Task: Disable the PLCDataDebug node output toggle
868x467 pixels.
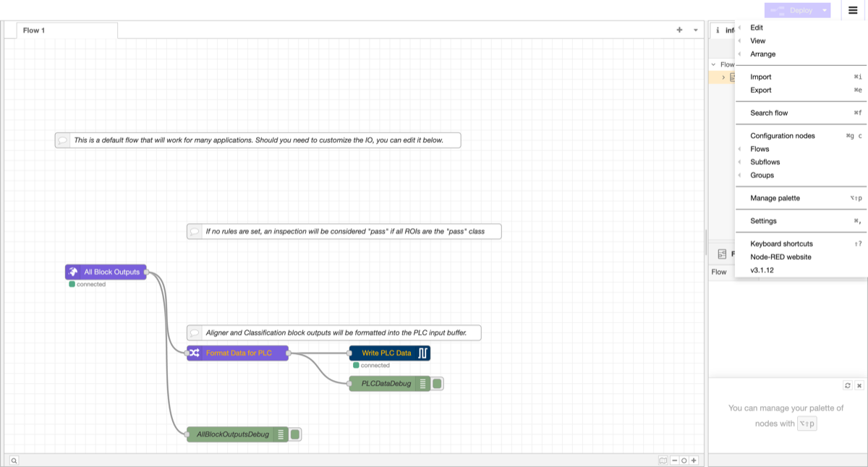Action: pyautogui.click(x=437, y=384)
